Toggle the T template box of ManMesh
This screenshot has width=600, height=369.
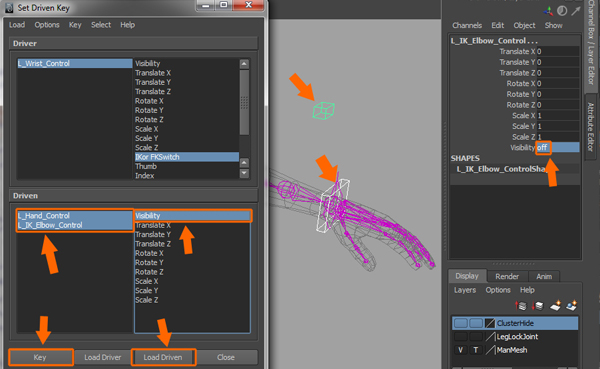pos(476,350)
